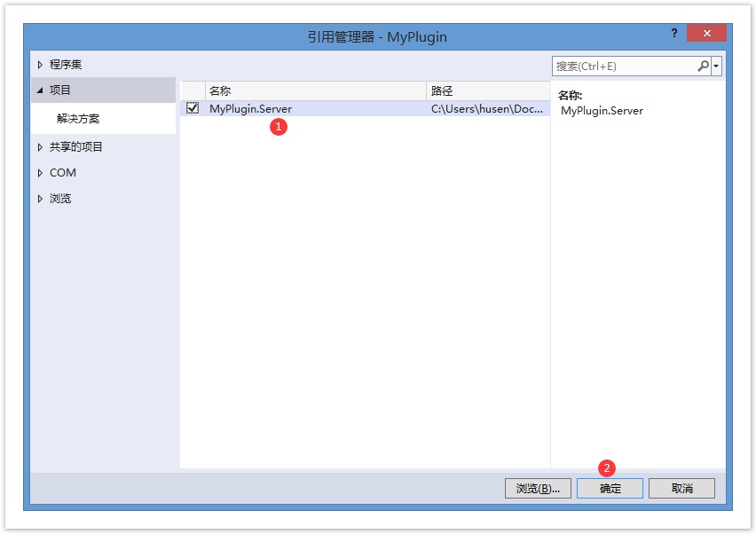756x534 pixels.
Task: Expand the 共享的项目 node arrow
Action: click(x=40, y=147)
